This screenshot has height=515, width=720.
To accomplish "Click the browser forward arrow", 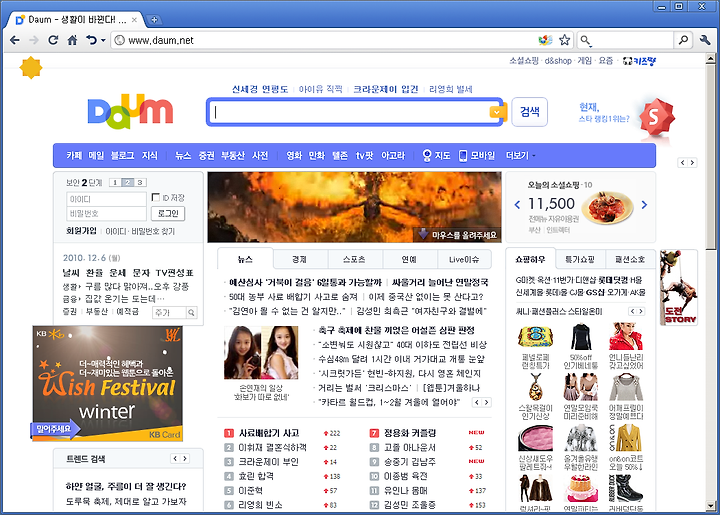I will pos(34,40).
